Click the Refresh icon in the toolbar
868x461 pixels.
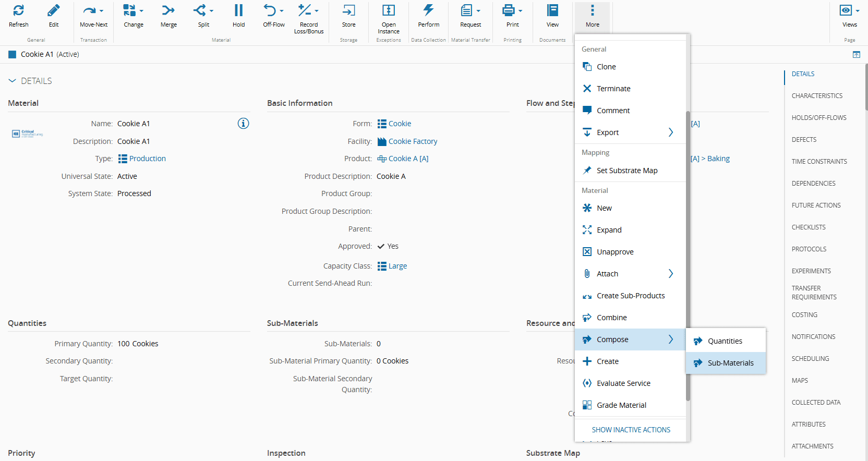(18, 11)
